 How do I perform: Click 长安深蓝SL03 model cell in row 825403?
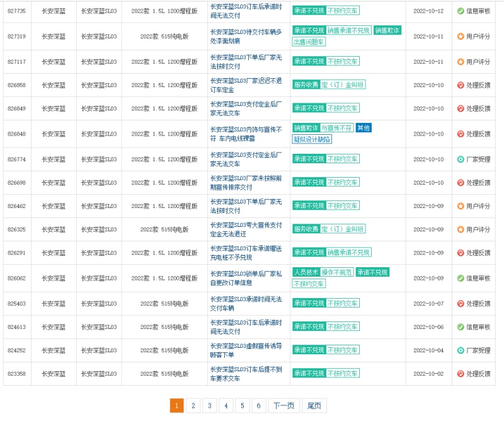click(99, 303)
